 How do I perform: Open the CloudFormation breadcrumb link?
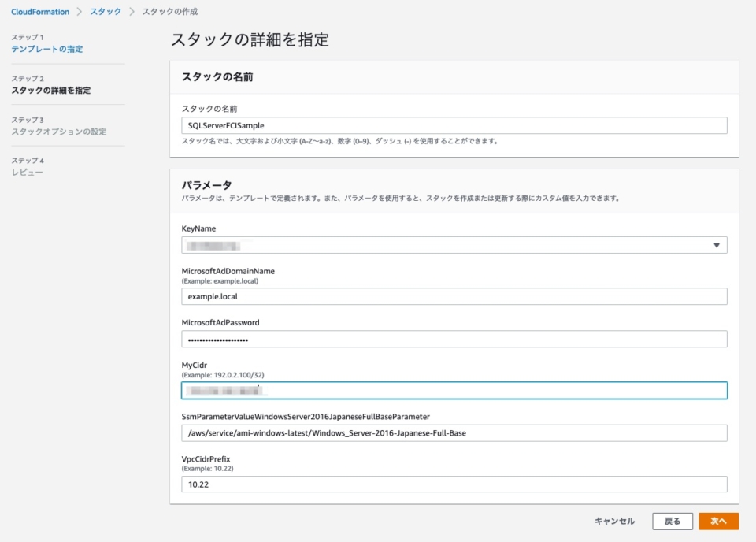pos(40,12)
